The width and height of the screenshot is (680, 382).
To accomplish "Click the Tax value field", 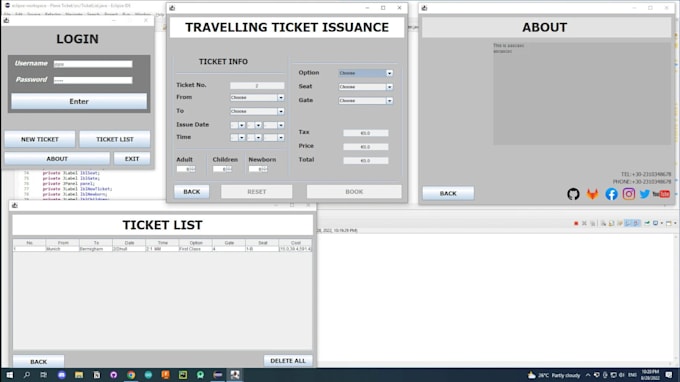I will point(366,133).
